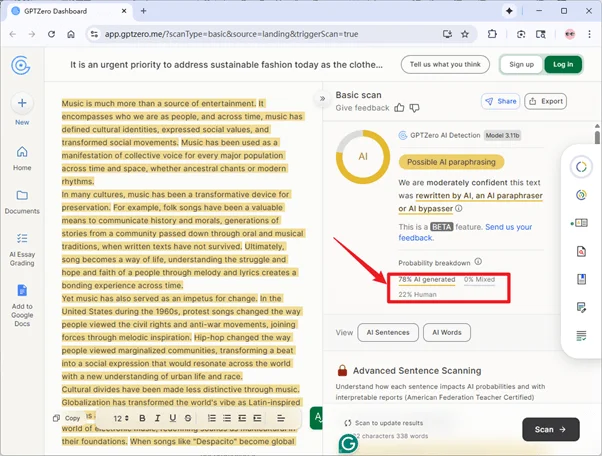Open text alignment options
Viewport: 602px width, 456px height.
pos(281,418)
